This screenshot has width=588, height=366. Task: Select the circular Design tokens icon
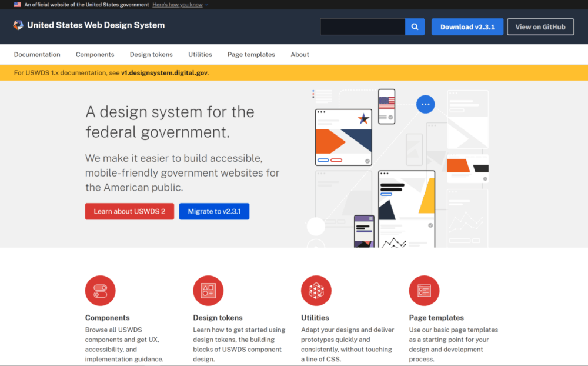tap(208, 290)
